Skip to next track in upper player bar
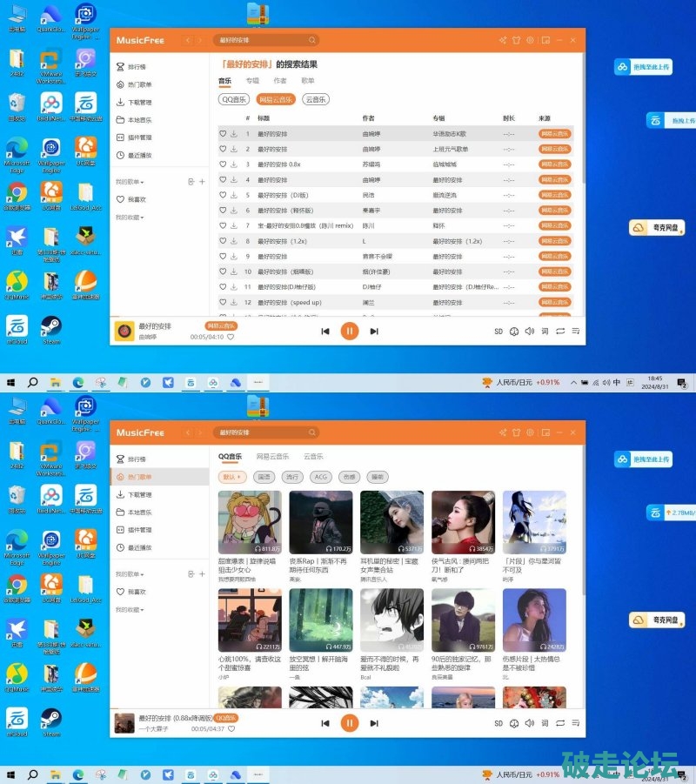Screen dimensions: 696x784 point(374,332)
